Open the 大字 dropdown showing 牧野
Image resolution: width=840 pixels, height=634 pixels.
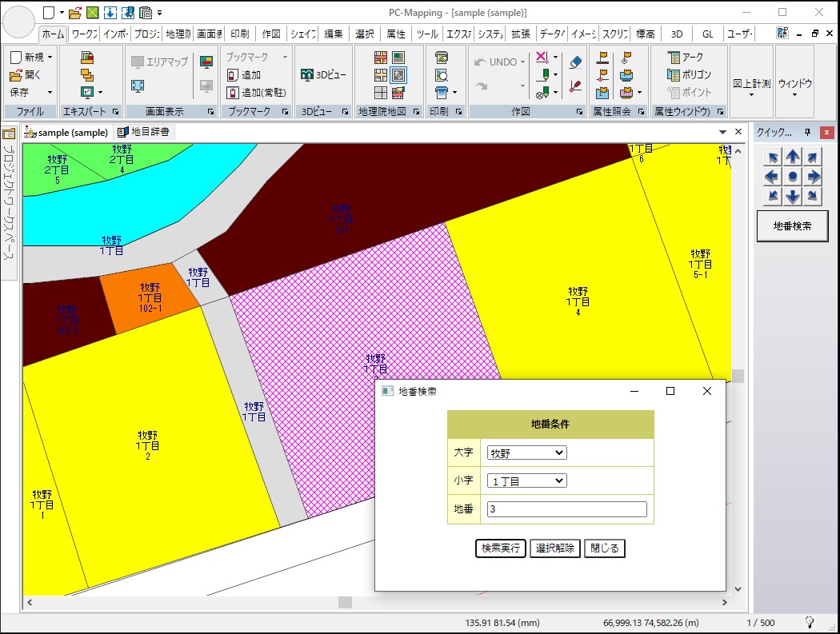(526, 453)
